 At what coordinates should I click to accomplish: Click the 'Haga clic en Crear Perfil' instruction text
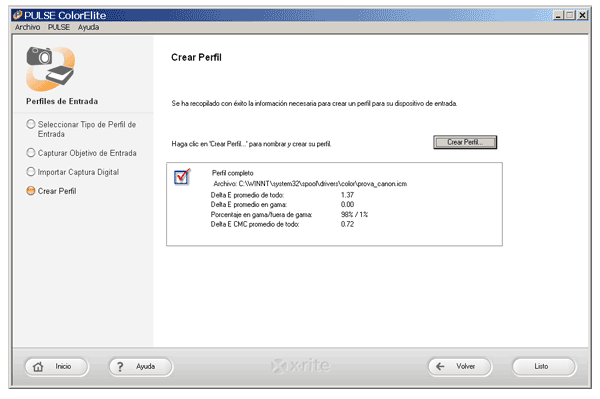pyautogui.click(x=251, y=144)
